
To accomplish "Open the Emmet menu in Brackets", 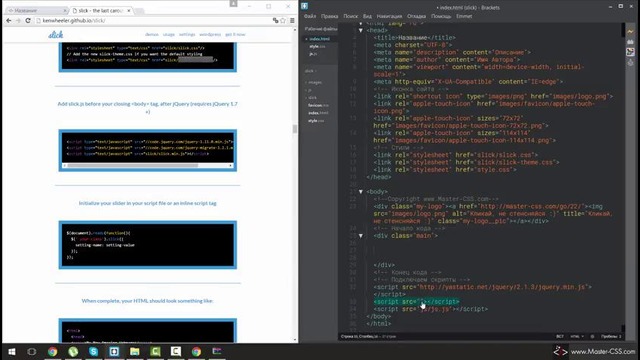I will [464, 16].
